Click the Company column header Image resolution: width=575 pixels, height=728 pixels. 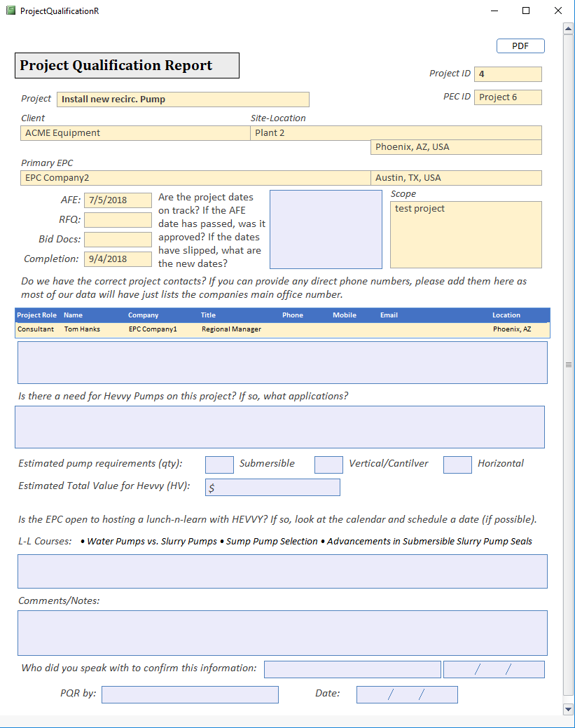click(x=143, y=315)
